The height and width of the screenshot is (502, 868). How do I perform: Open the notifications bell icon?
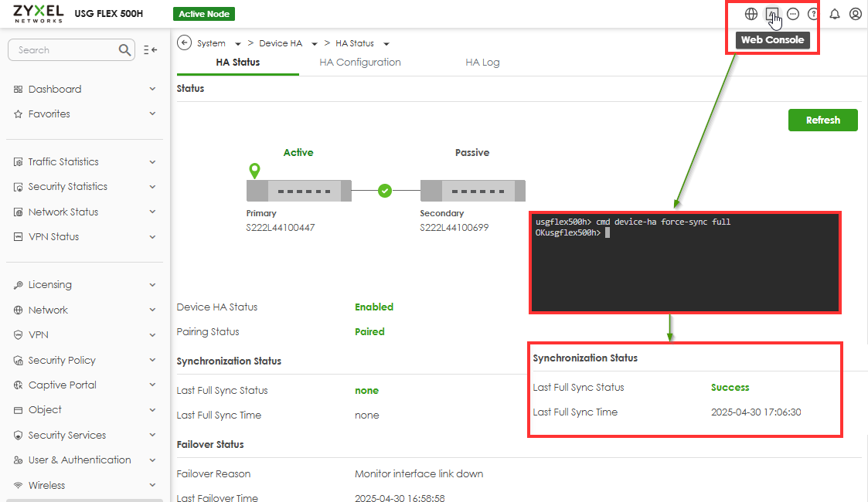[835, 14]
